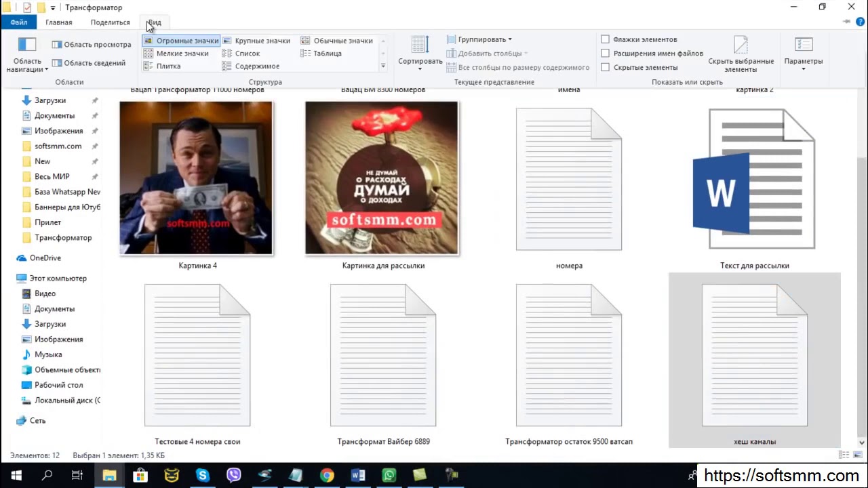Select Этот компьютер in navigation pane
Image resolution: width=868 pixels, height=488 pixels.
(58, 279)
